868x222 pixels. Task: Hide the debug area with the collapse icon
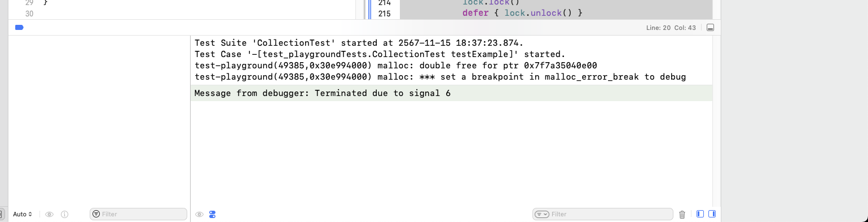coord(710,27)
